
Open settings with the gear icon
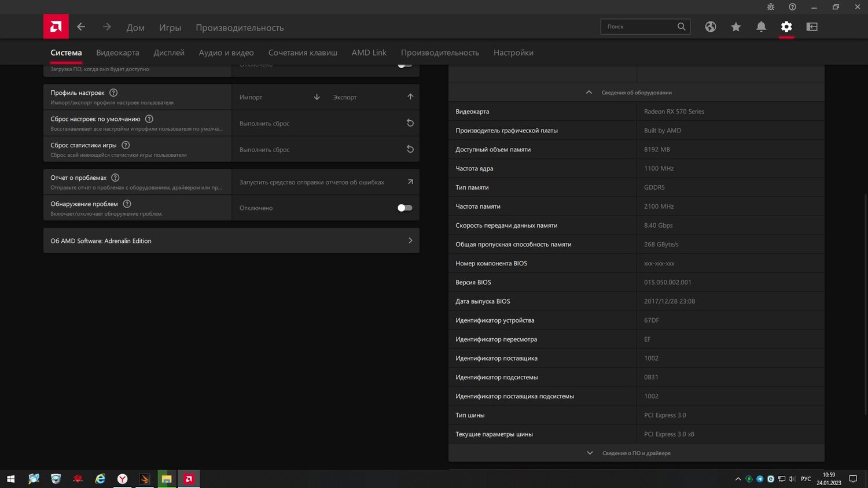[x=786, y=27]
